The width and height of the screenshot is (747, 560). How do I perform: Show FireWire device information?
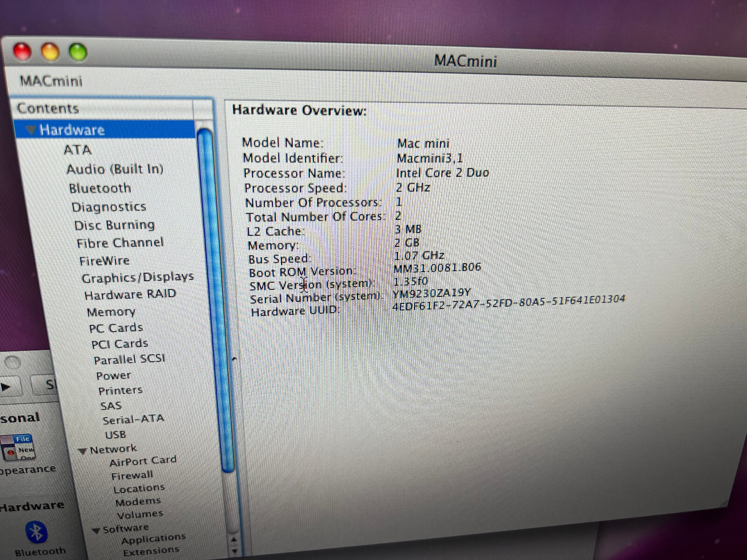[x=104, y=260]
